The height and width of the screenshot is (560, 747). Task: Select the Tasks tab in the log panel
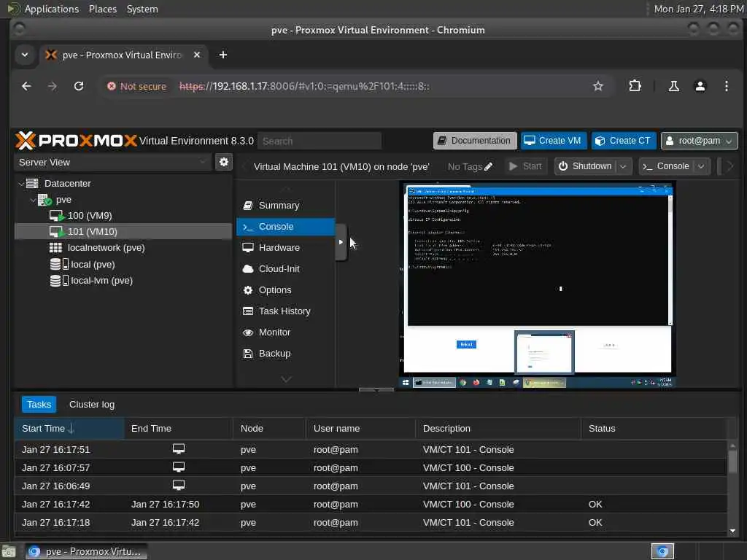[39, 404]
